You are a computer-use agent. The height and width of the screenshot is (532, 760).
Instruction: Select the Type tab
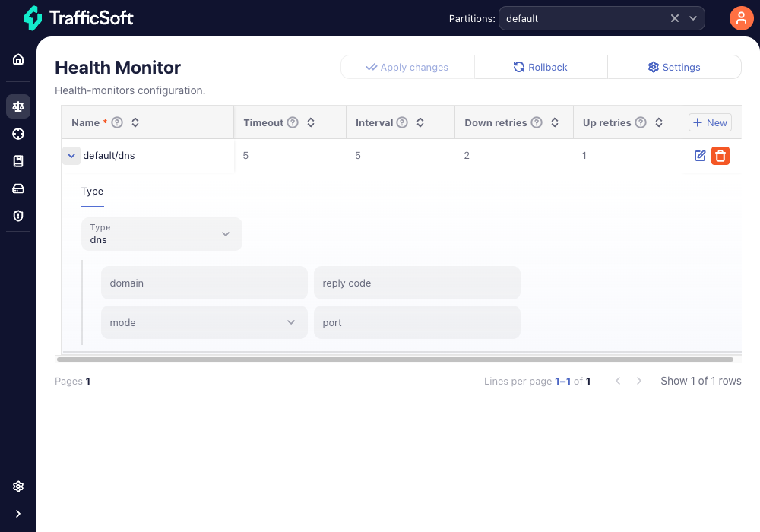point(92,192)
